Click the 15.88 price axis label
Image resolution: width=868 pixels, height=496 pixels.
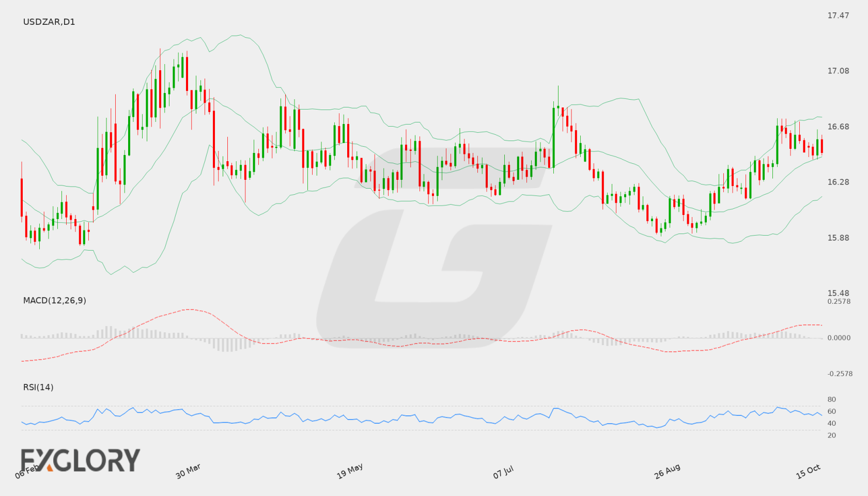(838, 238)
